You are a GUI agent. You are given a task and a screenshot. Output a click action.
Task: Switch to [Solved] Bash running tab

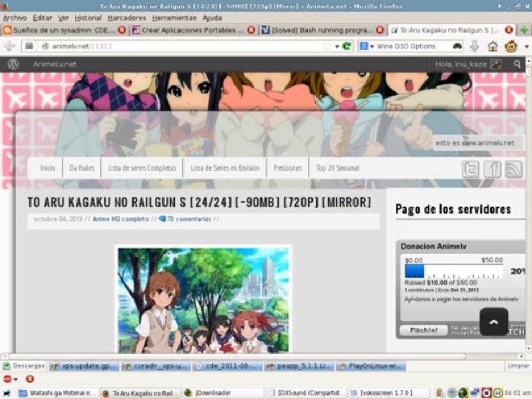[x=323, y=30]
